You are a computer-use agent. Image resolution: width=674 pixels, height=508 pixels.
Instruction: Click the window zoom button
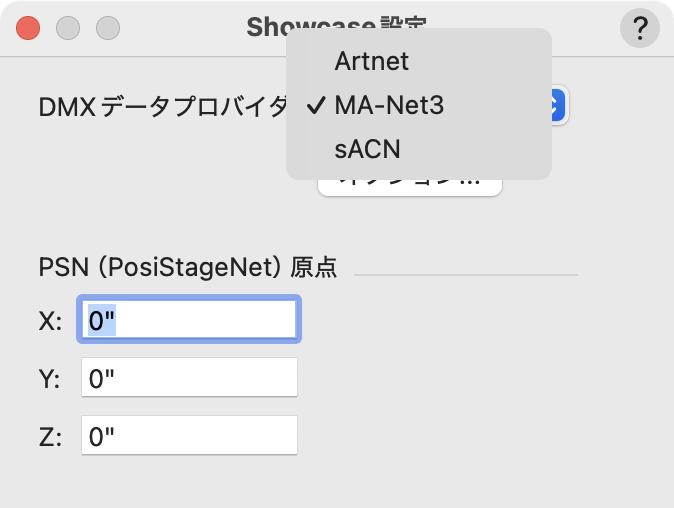click(108, 28)
